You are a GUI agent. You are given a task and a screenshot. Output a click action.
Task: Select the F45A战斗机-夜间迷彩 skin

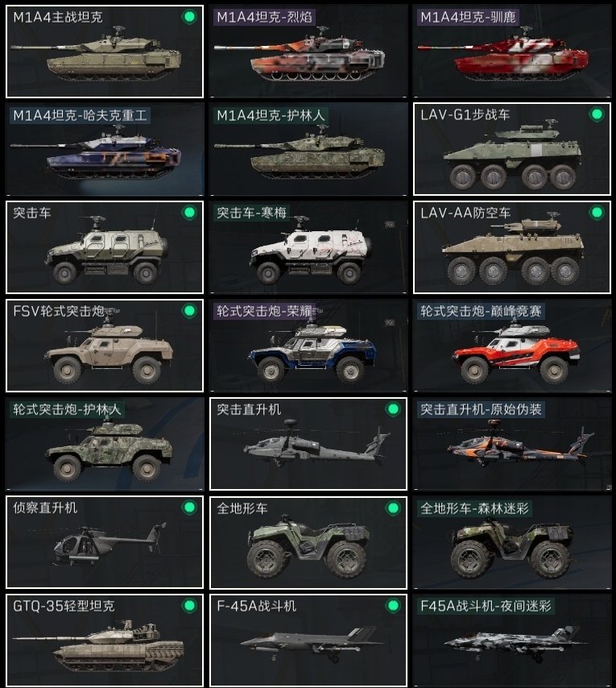pyautogui.click(x=511, y=640)
